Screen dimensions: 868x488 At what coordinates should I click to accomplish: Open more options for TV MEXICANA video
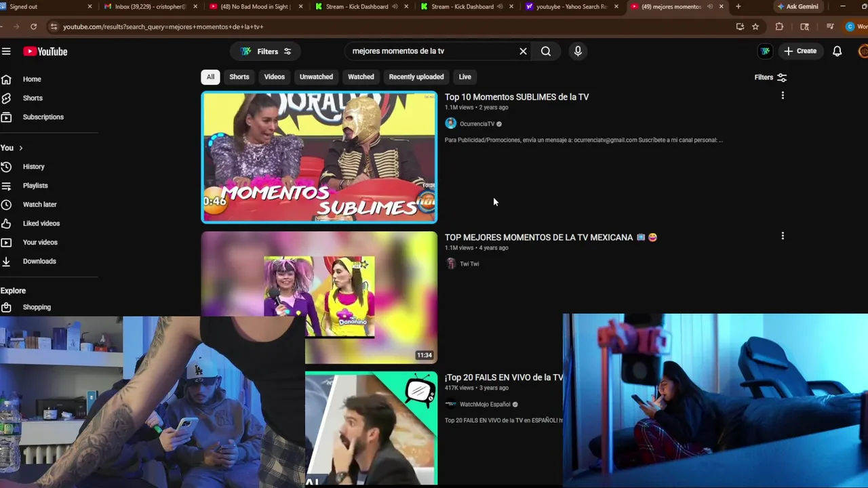coord(783,237)
